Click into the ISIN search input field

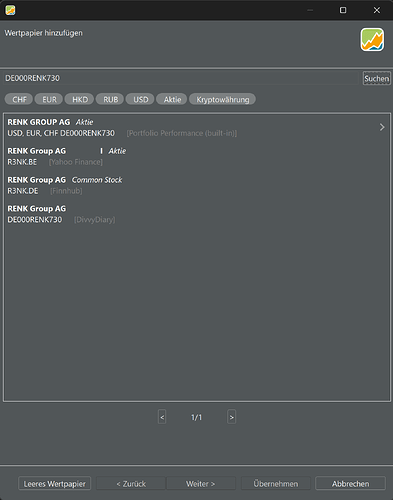click(181, 78)
